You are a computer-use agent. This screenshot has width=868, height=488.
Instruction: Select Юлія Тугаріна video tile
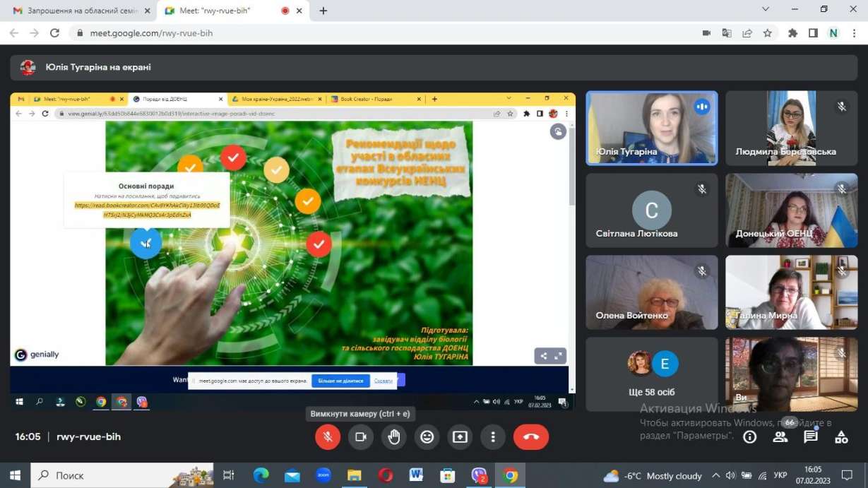[652, 128]
